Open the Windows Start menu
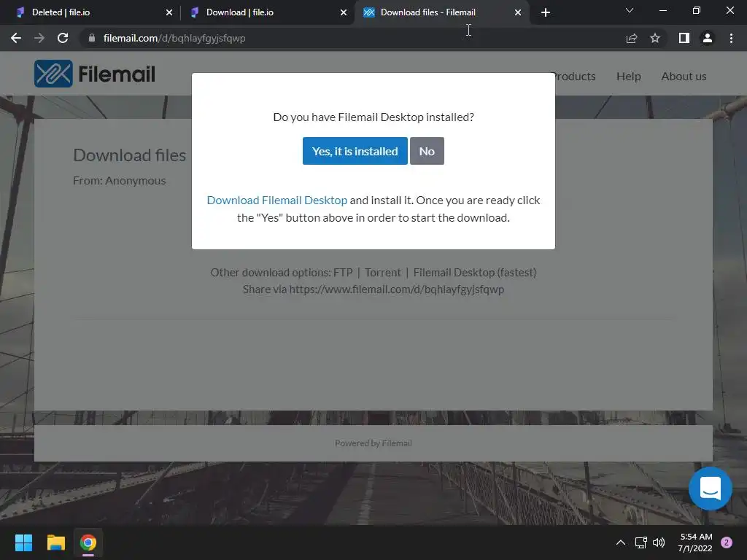Image resolution: width=747 pixels, height=560 pixels. click(23, 542)
